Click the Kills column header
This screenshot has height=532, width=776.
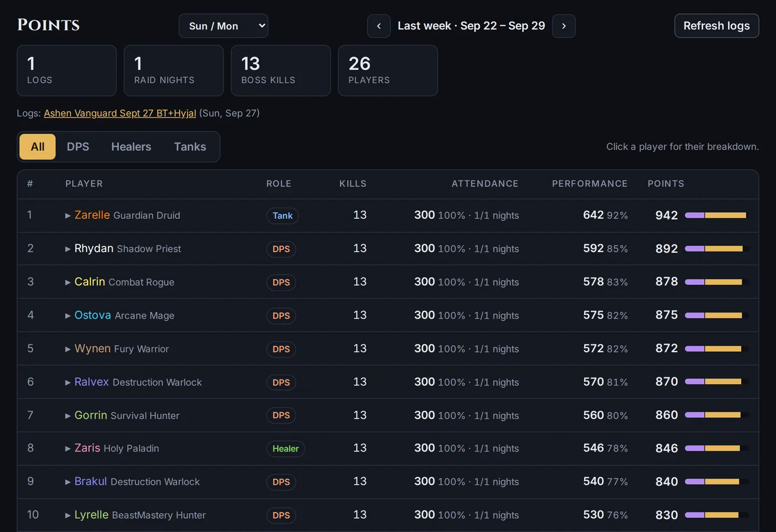(x=353, y=183)
